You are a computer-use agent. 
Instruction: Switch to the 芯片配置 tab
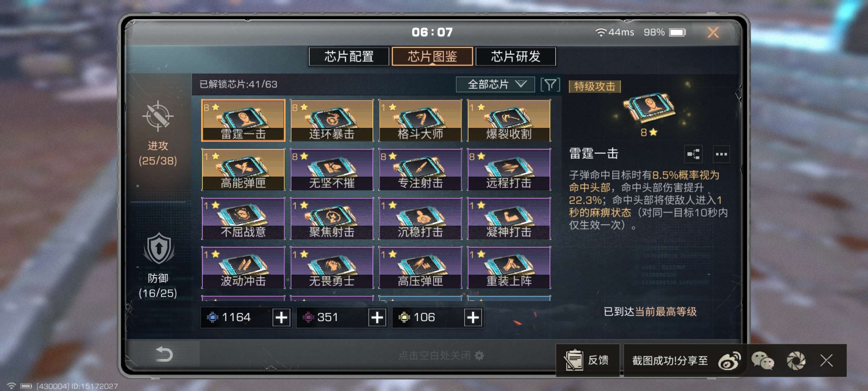pyautogui.click(x=349, y=56)
